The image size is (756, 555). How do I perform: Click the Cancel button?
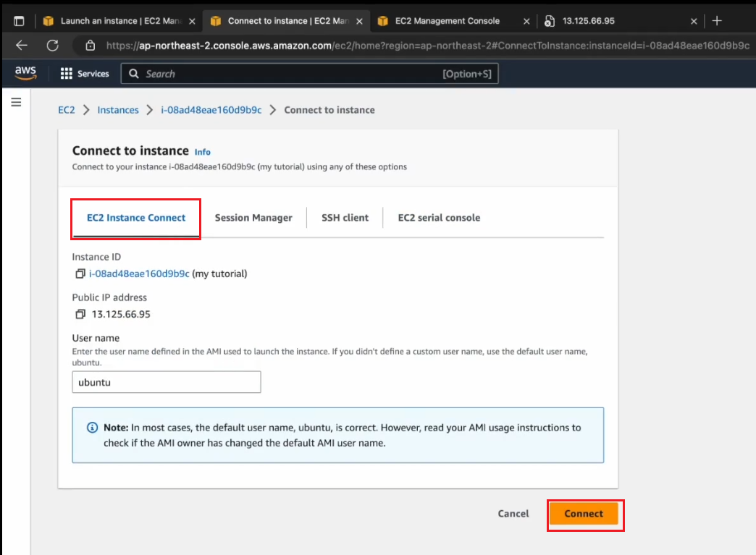[x=513, y=514]
